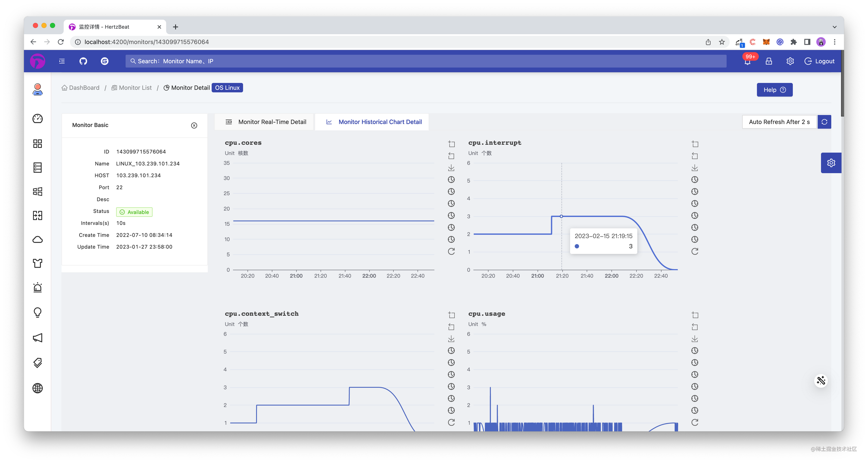
Task: Reset zoom on cpu.cores chart
Action: 451,156
